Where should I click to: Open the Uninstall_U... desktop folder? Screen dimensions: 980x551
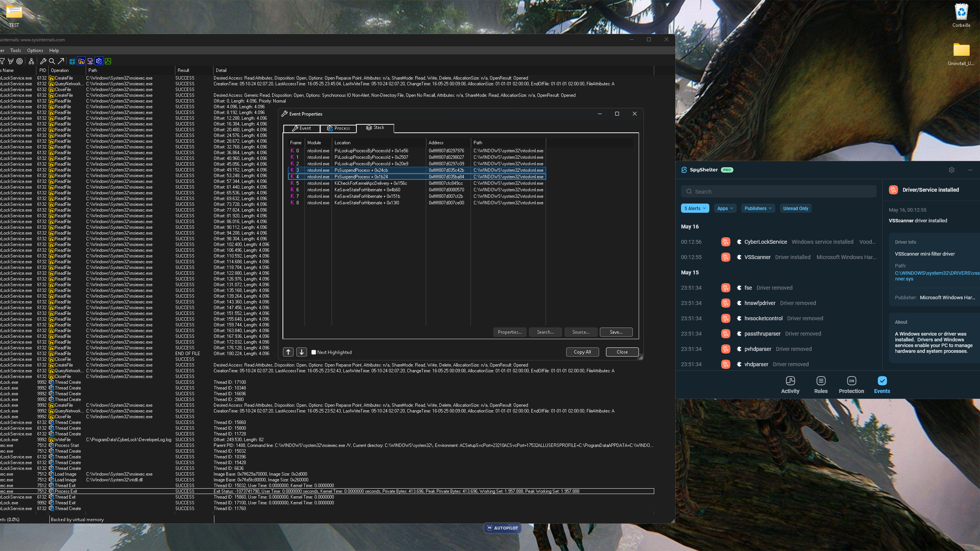click(961, 54)
